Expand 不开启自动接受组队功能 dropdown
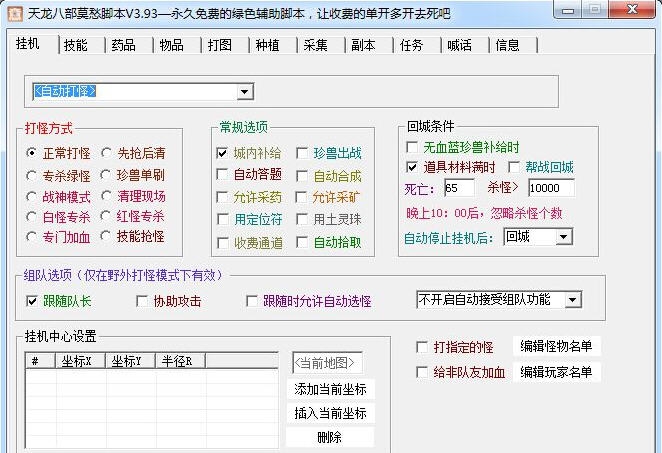Image resolution: width=662 pixels, height=453 pixels. (x=572, y=300)
